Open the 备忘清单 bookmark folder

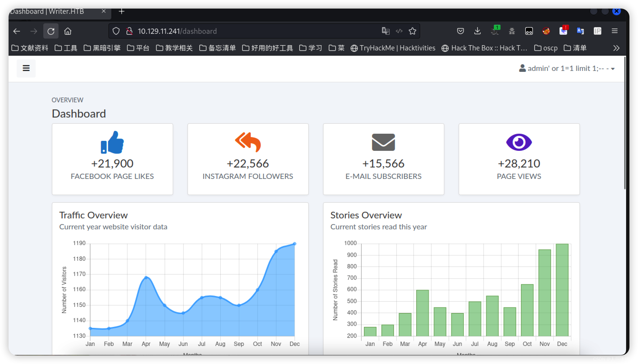pyautogui.click(x=217, y=48)
